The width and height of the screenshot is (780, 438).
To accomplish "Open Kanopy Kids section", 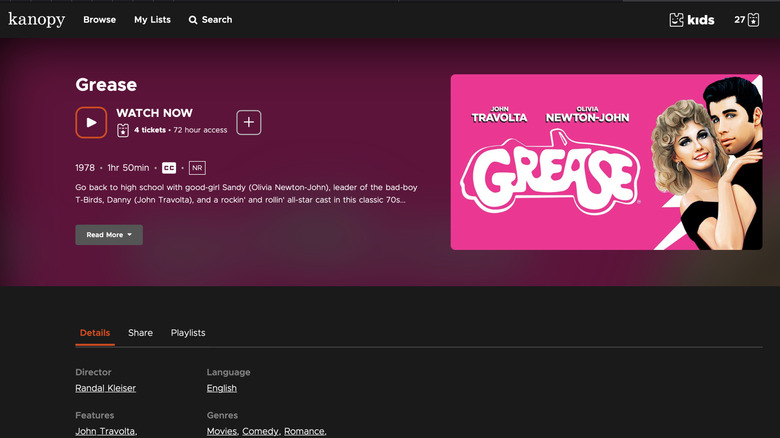I will pos(692,19).
